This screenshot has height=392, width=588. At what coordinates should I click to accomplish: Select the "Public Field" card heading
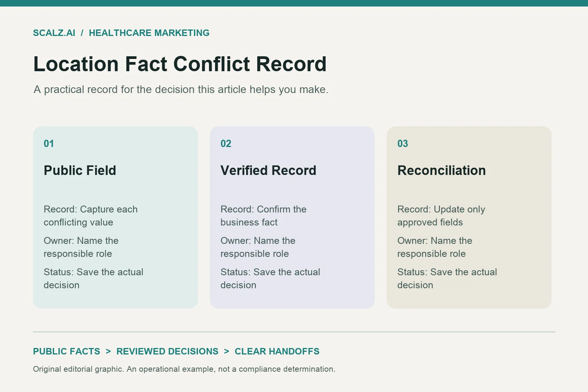click(80, 170)
